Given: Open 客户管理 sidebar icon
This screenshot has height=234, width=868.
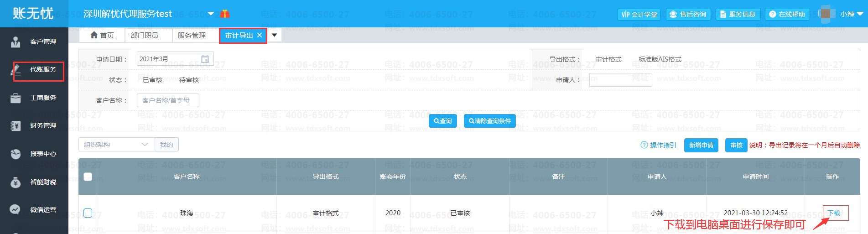Looking at the screenshot, I should tap(16, 42).
